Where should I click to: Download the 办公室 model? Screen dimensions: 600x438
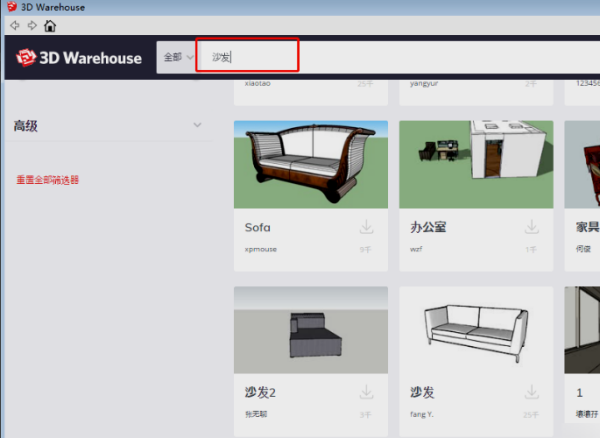tap(532, 228)
